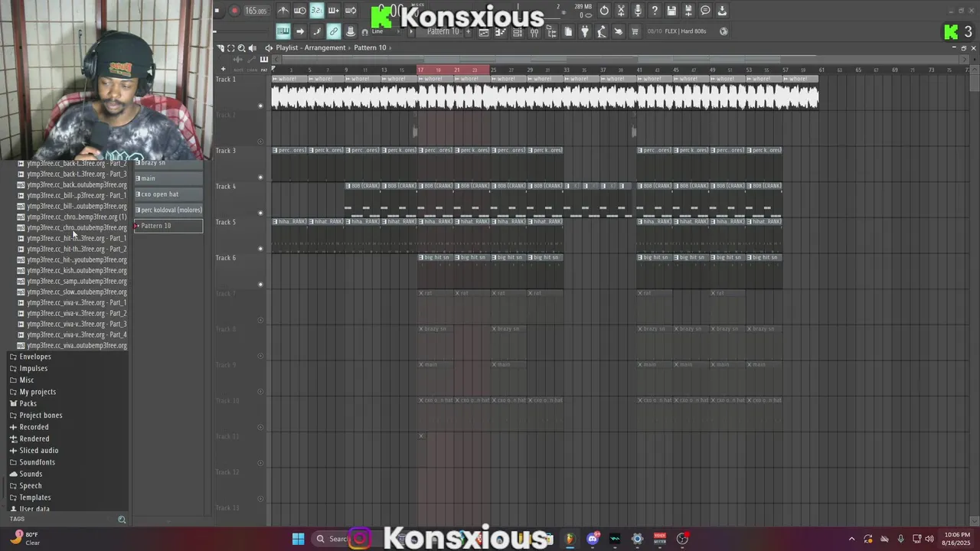This screenshot has height=551, width=980.
Task: Open the help question mark icon
Action: pyautogui.click(x=655, y=11)
